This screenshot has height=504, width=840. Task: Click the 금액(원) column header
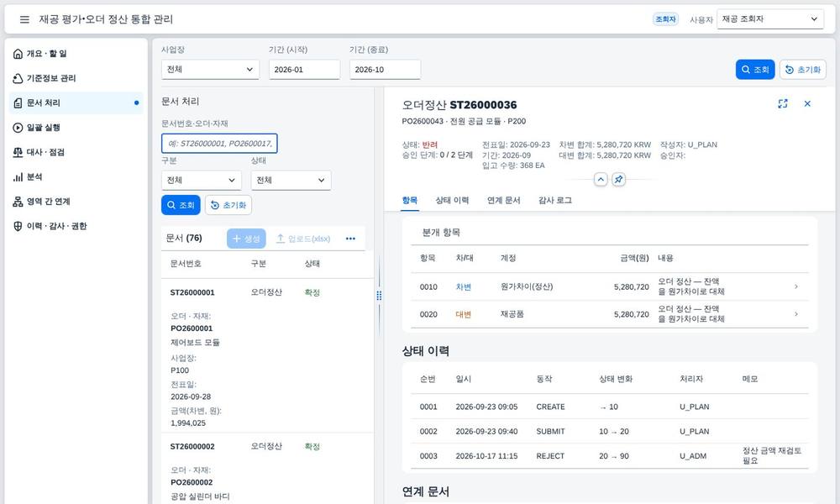coord(634,258)
